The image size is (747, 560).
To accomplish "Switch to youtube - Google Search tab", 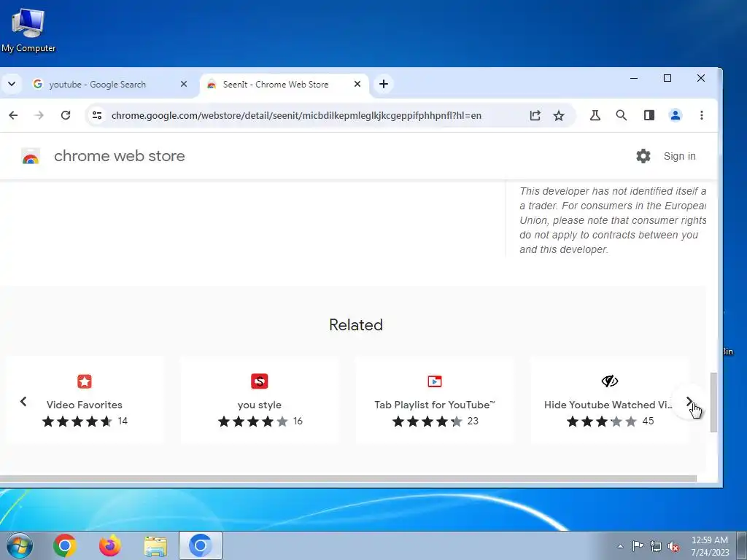I will click(x=98, y=85).
